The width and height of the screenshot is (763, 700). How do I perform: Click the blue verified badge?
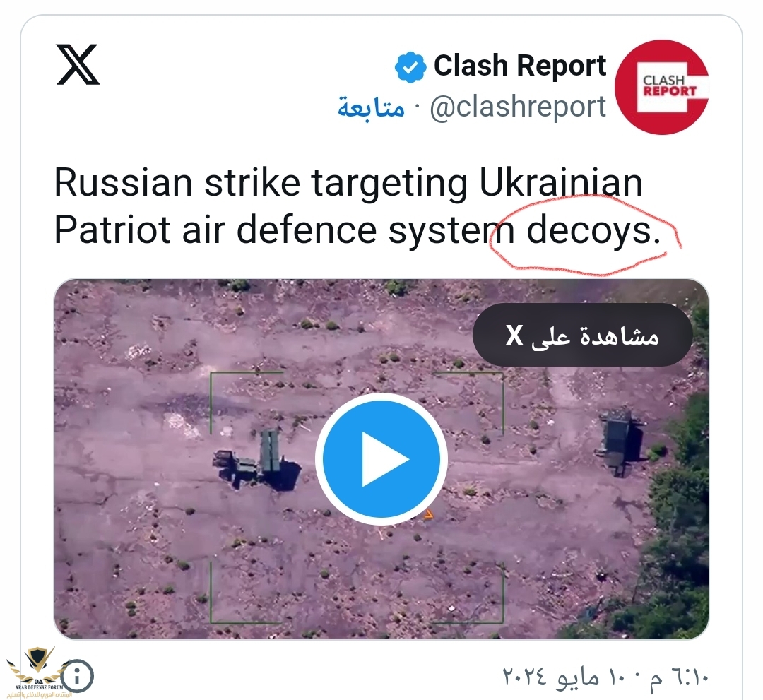click(x=410, y=66)
